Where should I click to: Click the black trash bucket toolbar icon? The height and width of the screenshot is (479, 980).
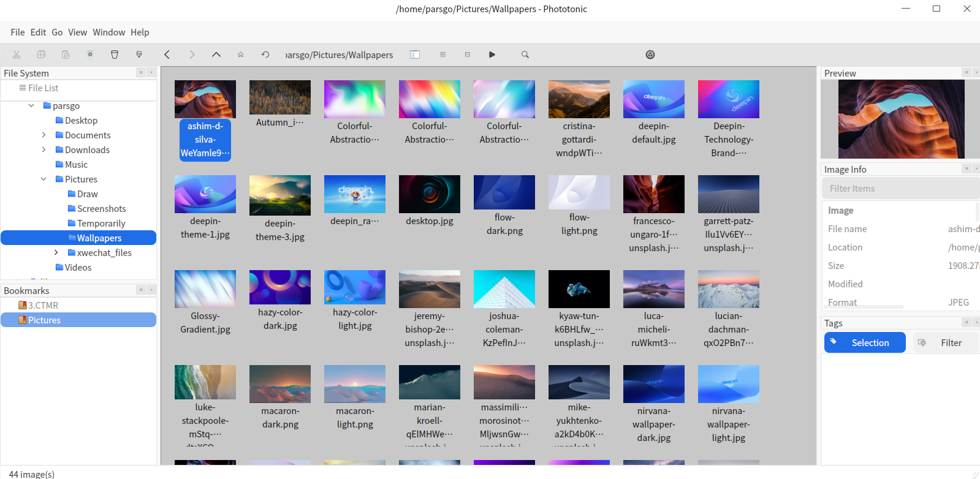coord(115,55)
